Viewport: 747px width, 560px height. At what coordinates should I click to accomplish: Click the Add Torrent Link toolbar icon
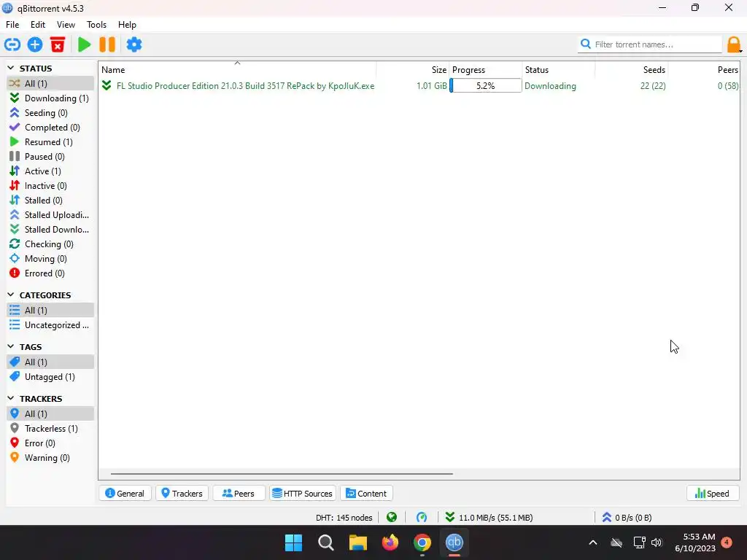12,44
